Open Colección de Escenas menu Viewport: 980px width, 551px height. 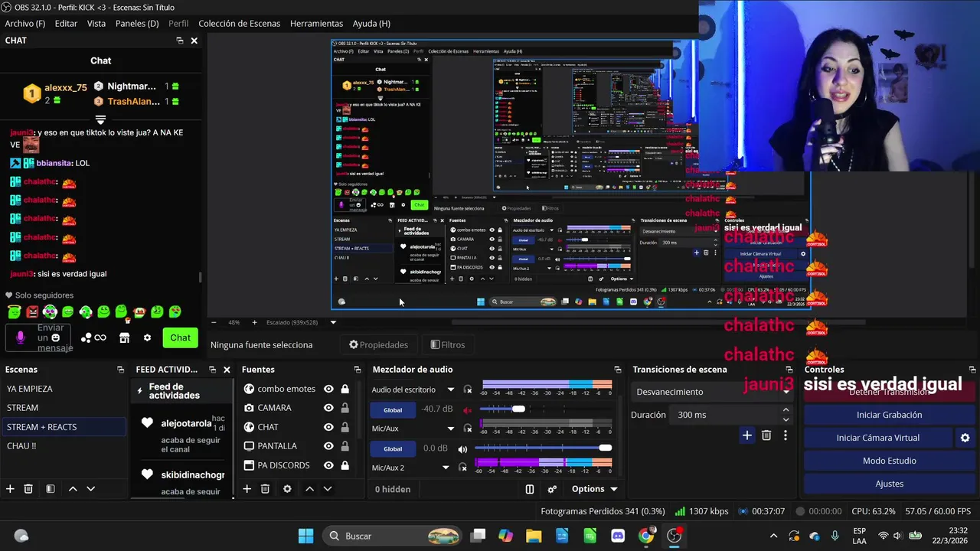[240, 24]
